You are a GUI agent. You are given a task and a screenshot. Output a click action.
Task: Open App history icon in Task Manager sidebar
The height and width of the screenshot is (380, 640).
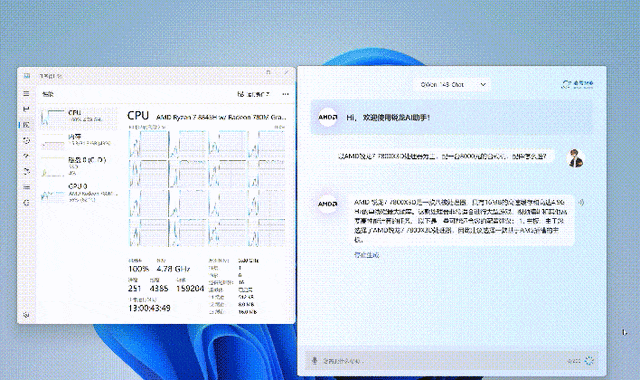[x=26, y=140]
